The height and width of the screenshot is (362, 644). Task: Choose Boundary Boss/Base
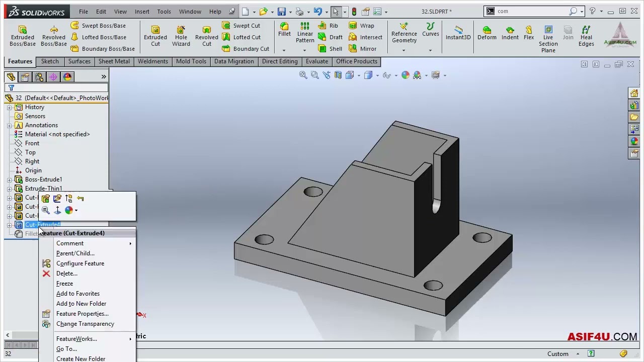pyautogui.click(x=103, y=49)
